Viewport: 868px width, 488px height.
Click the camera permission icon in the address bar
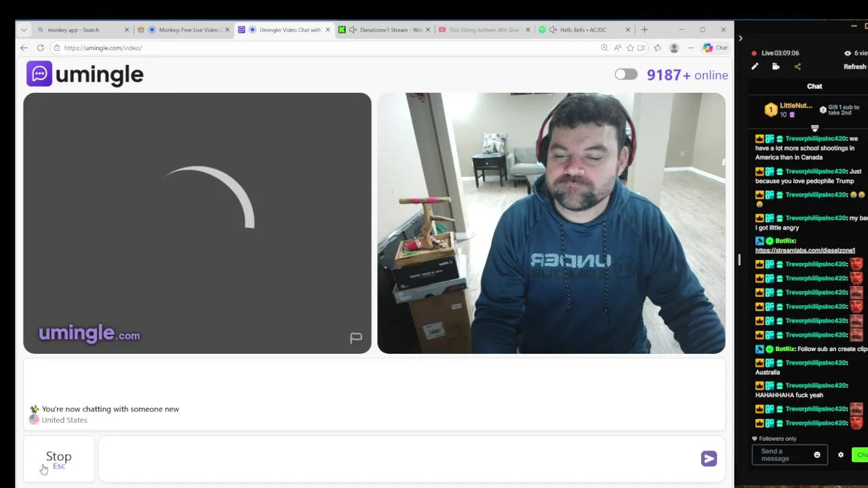[x=642, y=48]
